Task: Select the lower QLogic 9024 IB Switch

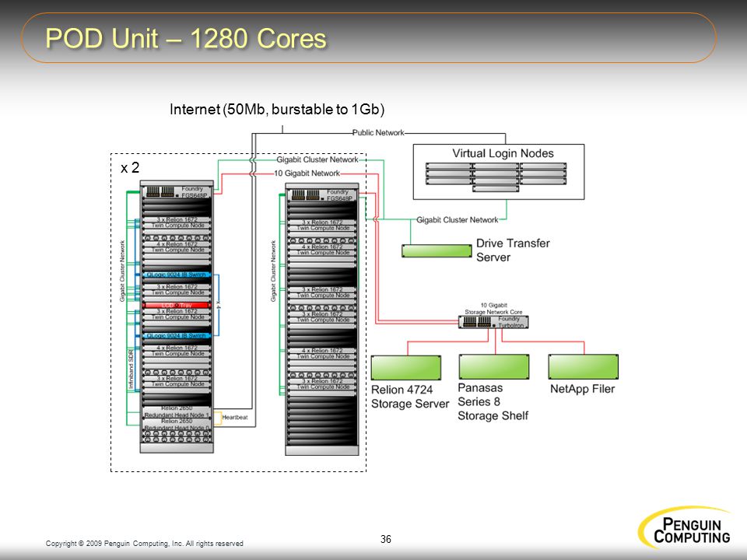Action: (x=177, y=336)
